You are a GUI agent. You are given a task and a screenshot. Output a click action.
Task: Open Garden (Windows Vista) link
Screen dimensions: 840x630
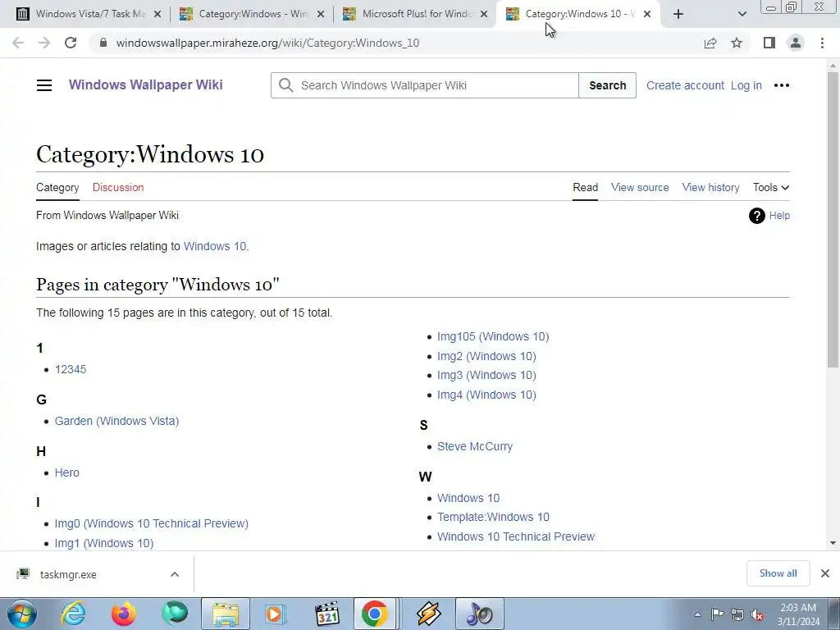tap(116, 421)
